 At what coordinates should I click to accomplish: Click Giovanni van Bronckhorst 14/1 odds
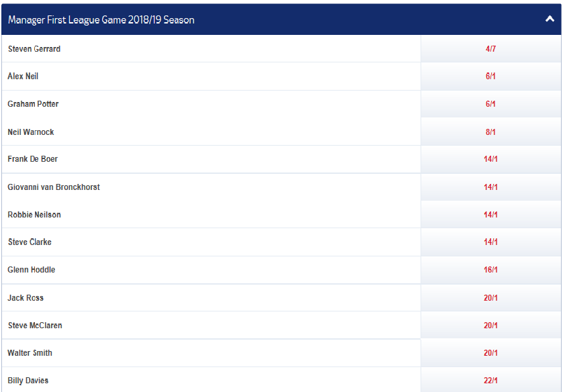tap(490, 187)
